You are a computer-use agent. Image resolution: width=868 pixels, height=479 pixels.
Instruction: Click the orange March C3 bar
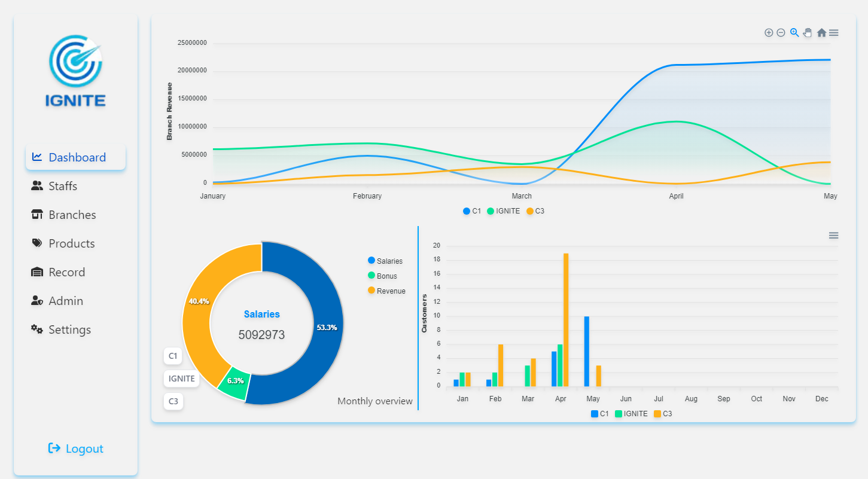[x=533, y=373]
